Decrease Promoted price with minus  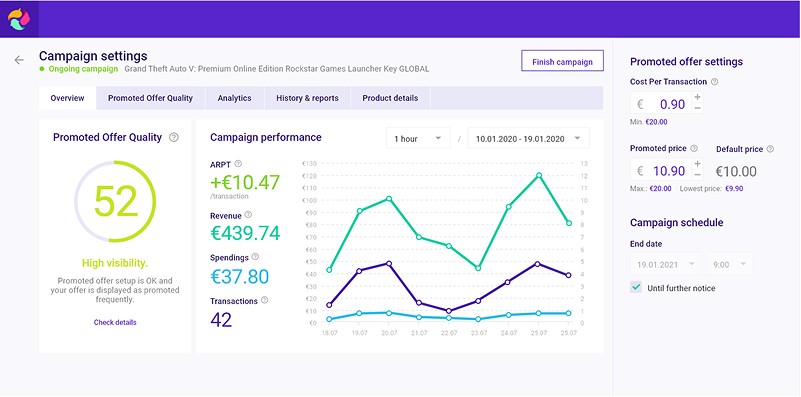pyautogui.click(x=698, y=175)
